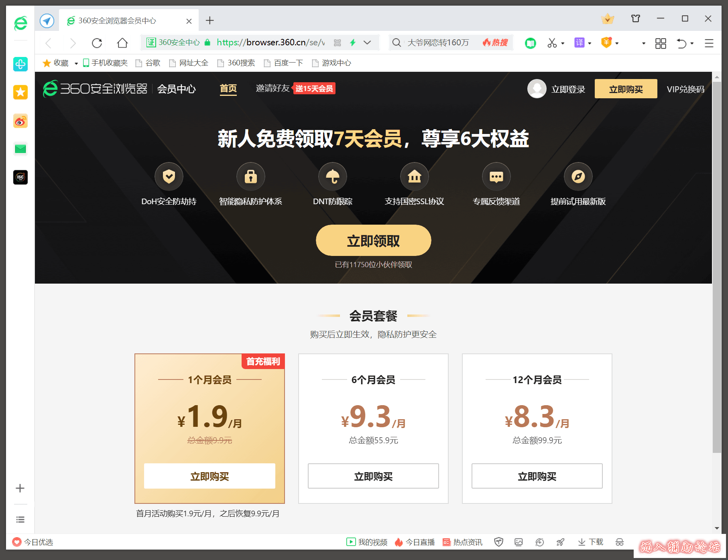Open the hamburger main menu
The height and width of the screenshot is (560, 728).
pos(709,43)
